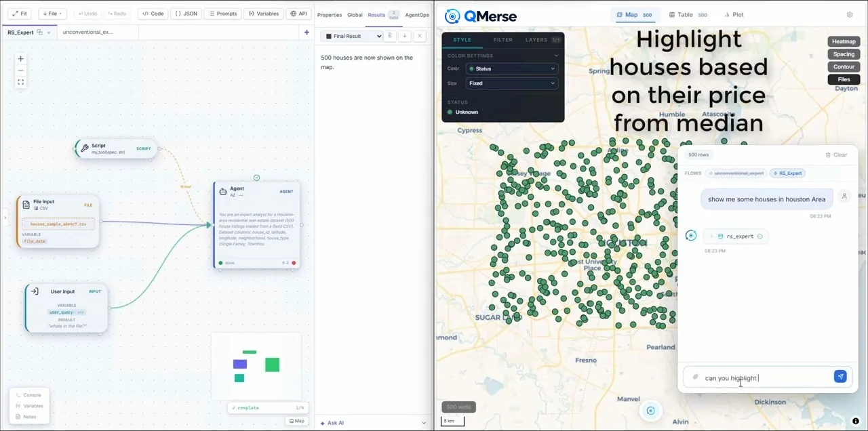Screen dimensions: 868x431
Task: Click the QMerse logo
Action: (x=480, y=16)
